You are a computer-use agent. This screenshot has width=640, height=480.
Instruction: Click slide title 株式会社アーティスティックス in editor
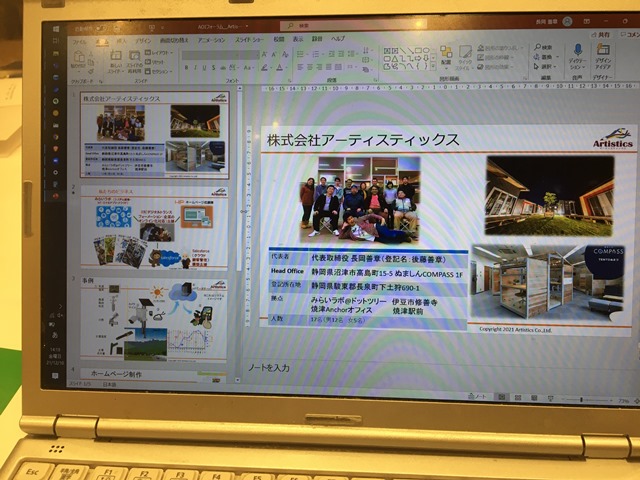(363, 140)
